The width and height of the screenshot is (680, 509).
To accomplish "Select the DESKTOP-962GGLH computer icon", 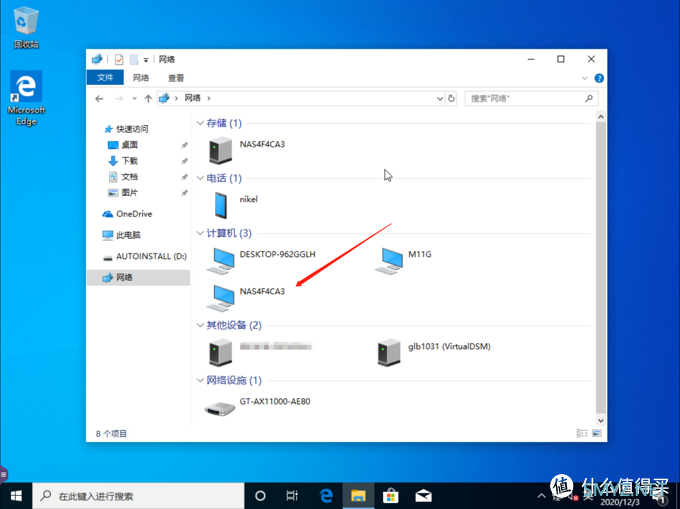I will tap(220, 261).
